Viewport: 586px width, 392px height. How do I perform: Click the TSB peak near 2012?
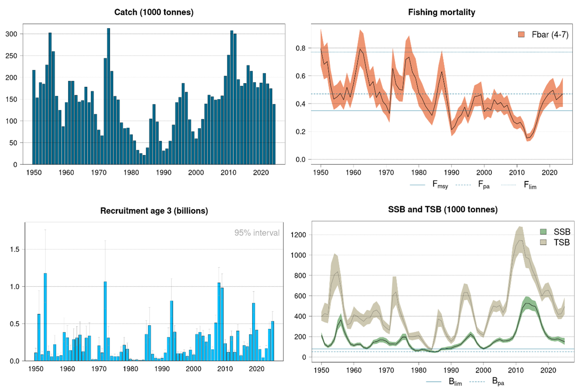(x=521, y=241)
